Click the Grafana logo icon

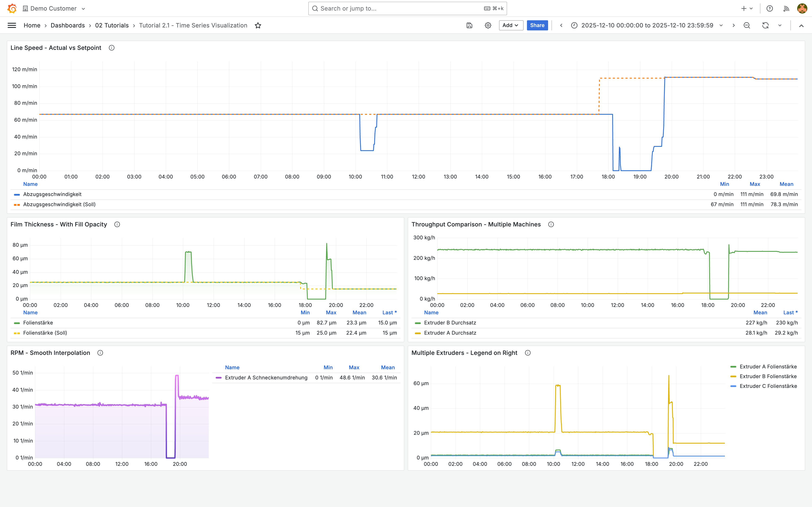point(12,8)
